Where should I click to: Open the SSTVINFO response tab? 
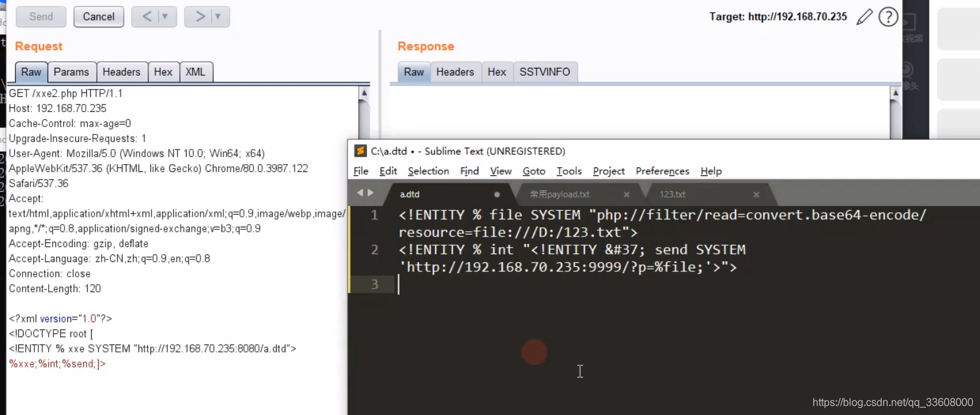pyautogui.click(x=545, y=72)
